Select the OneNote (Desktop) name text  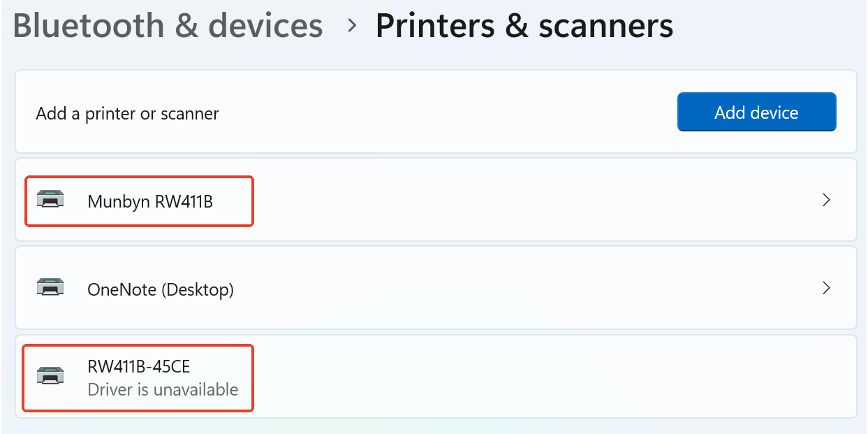[x=161, y=289]
